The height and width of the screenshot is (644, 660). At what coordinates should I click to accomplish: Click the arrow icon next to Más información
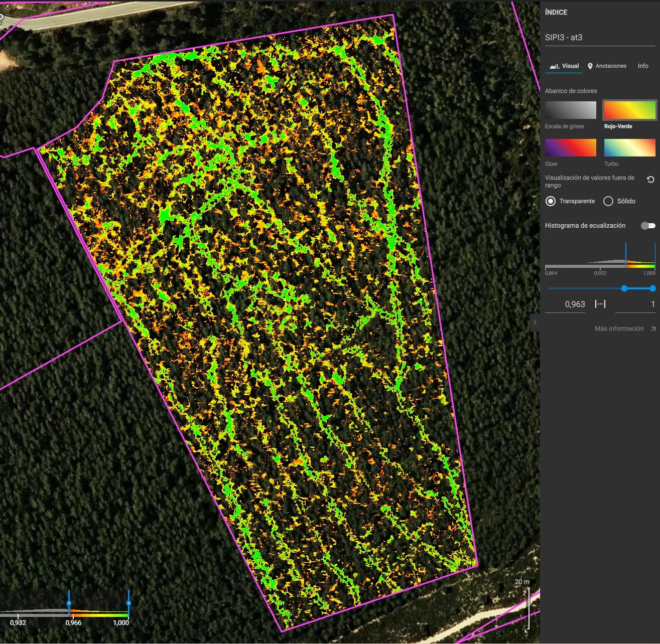(653, 329)
